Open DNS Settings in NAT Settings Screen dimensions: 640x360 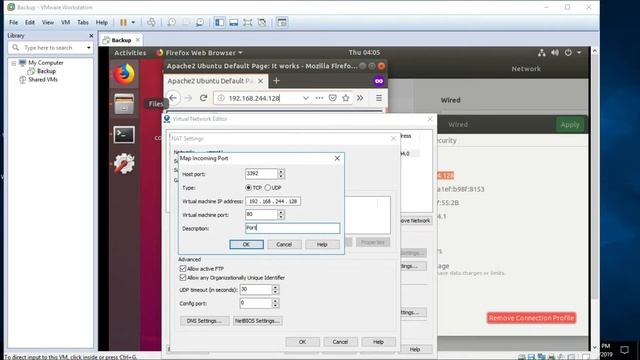point(204,321)
